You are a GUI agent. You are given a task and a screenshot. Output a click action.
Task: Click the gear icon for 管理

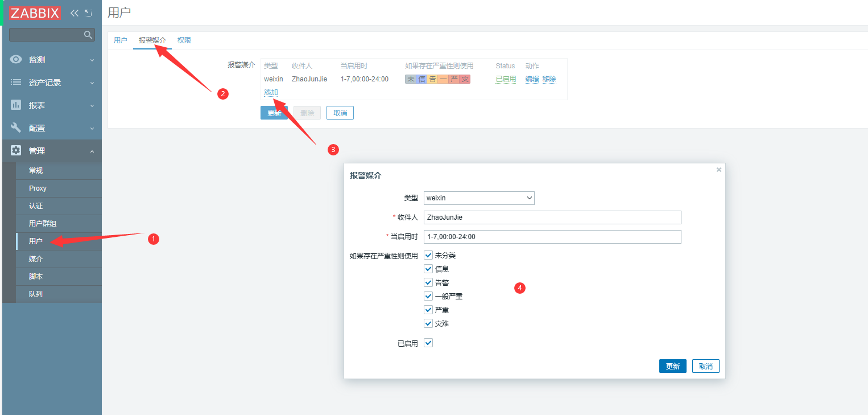tap(16, 151)
